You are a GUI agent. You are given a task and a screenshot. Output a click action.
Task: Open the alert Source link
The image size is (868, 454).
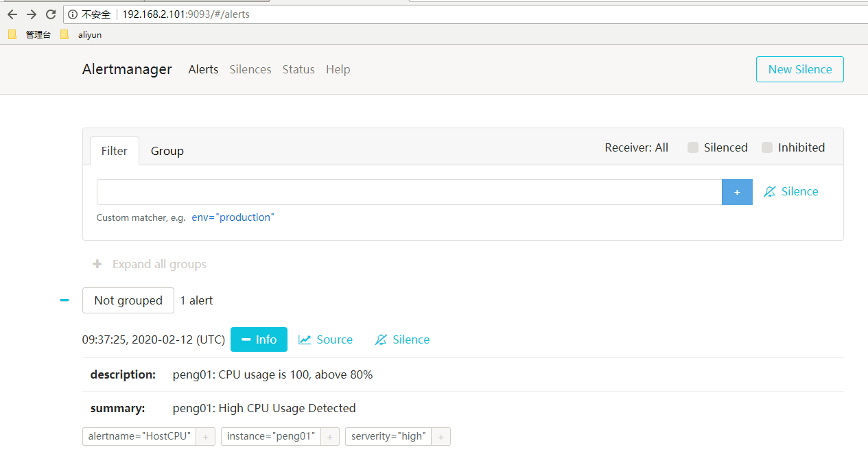click(x=325, y=339)
